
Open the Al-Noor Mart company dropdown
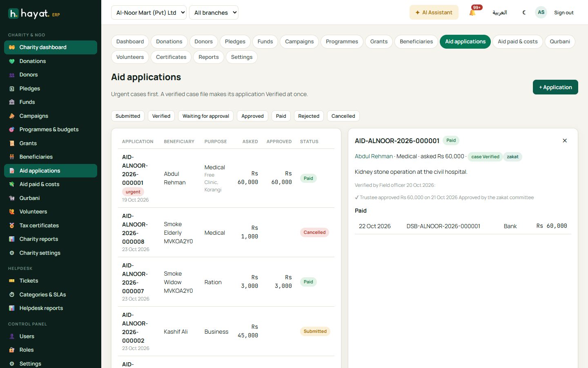coord(149,13)
